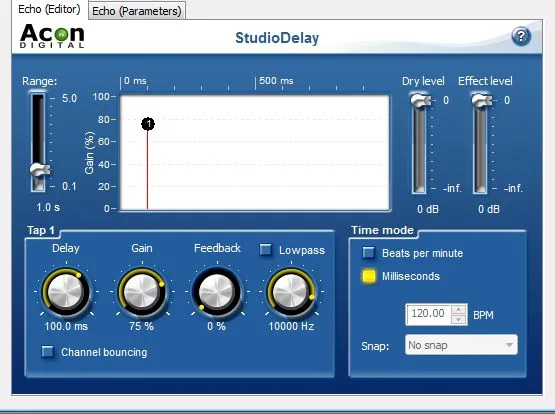Click the 1.0 s range value
Image resolution: width=555 pixels, height=414 pixels.
(48, 207)
